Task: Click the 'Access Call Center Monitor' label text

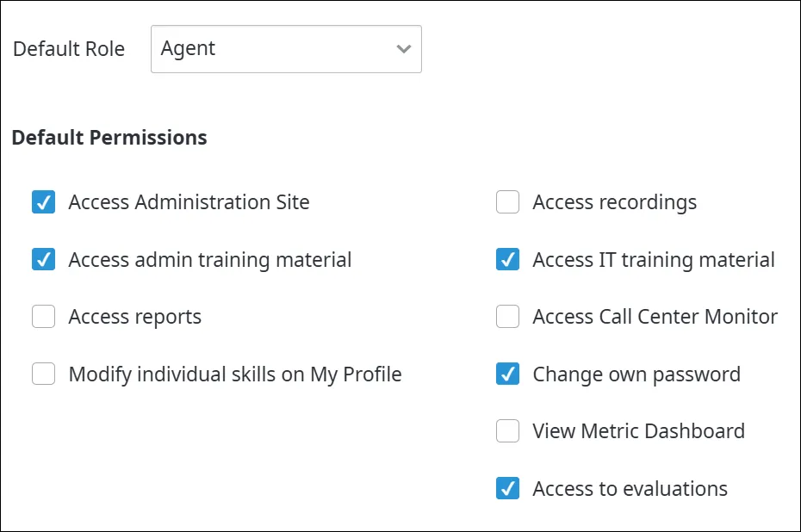Action: 655,317
